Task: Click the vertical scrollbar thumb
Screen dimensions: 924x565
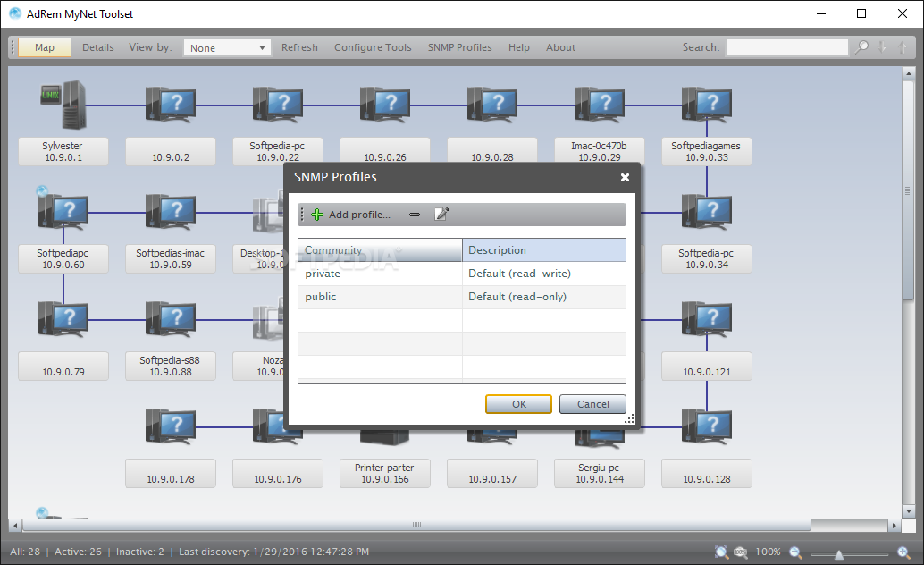Action: click(x=908, y=191)
